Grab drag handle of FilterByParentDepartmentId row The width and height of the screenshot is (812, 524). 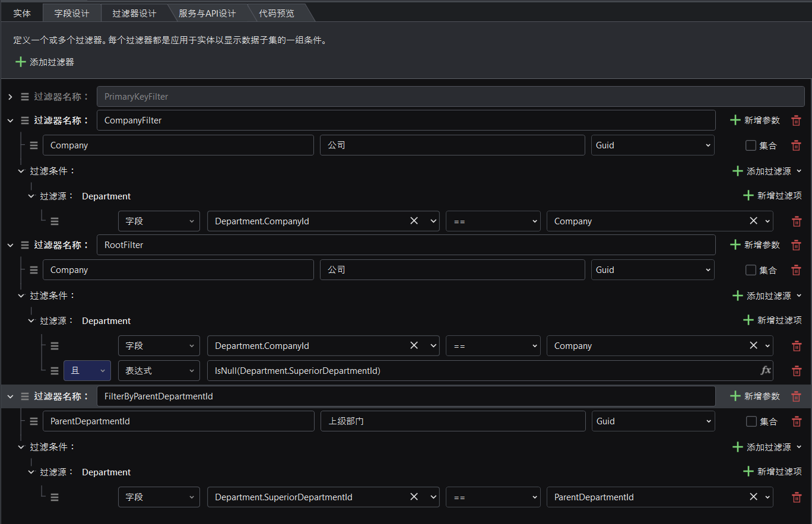pyautogui.click(x=24, y=396)
